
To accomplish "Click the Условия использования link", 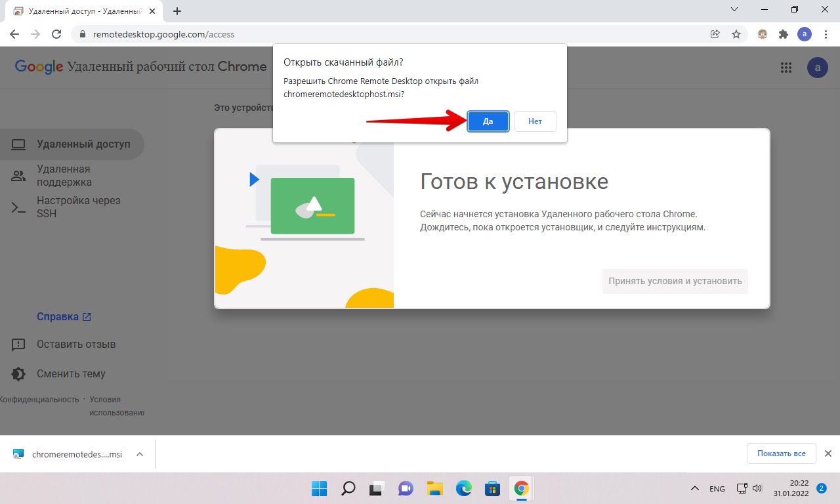I will [117, 406].
